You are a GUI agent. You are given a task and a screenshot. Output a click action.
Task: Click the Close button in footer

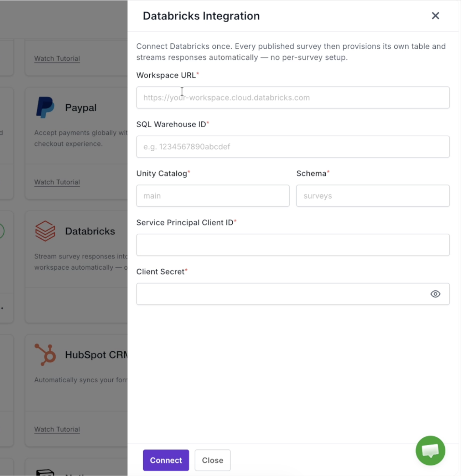[x=212, y=460]
